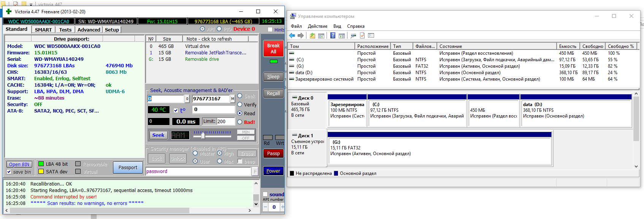Switch to PIO mode
Viewport: 644px width, 219px height.
click(219, 29)
